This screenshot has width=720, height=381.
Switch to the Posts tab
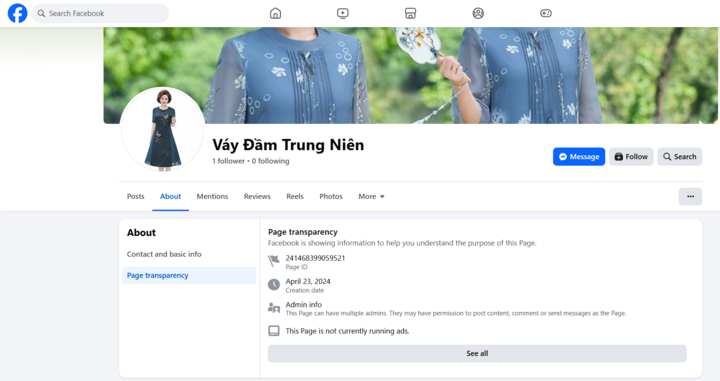(135, 196)
